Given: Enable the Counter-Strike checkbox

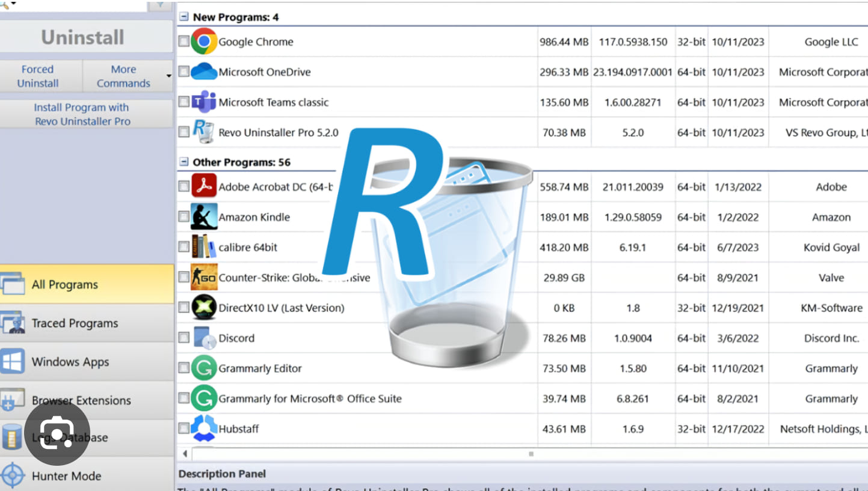Looking at the screenshot, I should click(183, 278).
